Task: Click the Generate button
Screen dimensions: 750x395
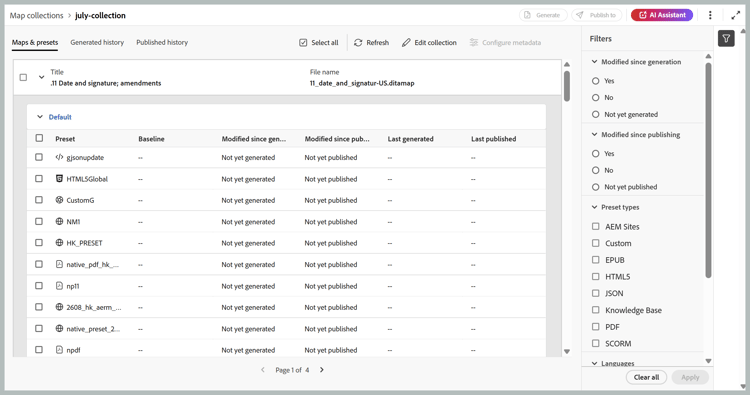Action: 543,15
